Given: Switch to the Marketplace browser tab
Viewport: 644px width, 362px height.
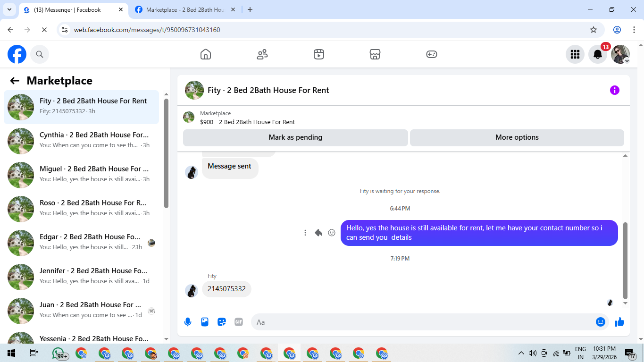Looking at the screenshot, I should pyautogui.click(x=185, y=9).
